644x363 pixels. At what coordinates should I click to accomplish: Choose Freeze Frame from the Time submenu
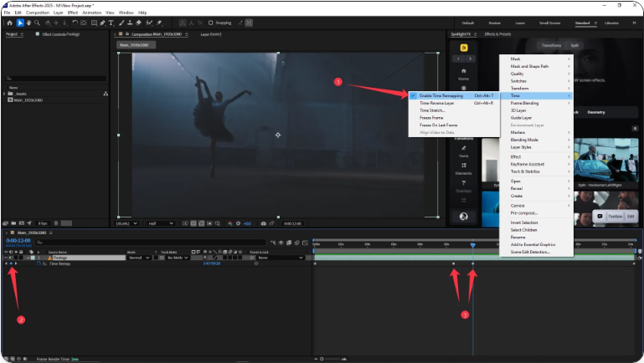pos(431,117)
